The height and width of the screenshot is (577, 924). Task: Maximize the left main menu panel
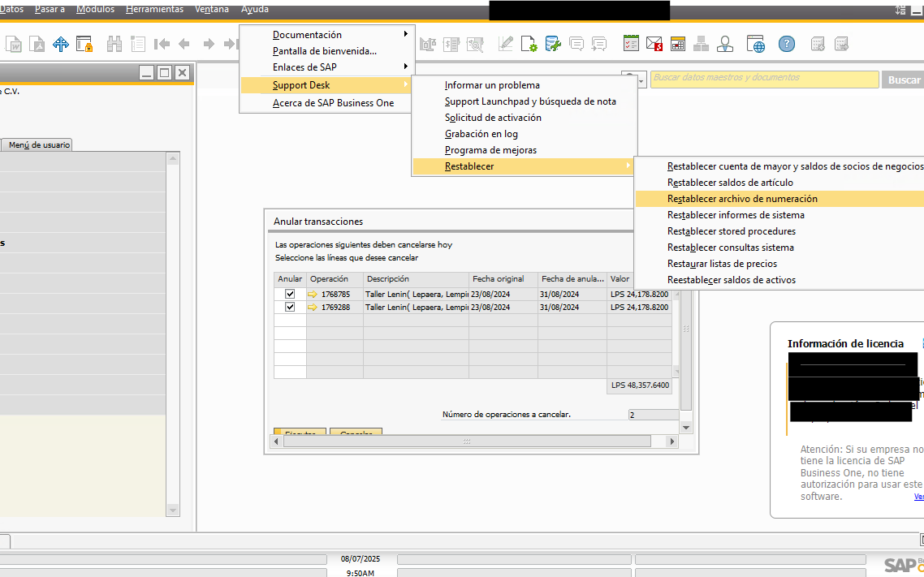click(x=164, y=73)
